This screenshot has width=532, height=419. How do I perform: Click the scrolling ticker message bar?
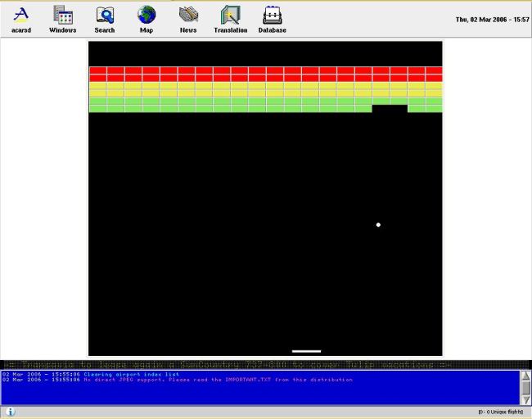pyautogui.click(x=266, y=365)
